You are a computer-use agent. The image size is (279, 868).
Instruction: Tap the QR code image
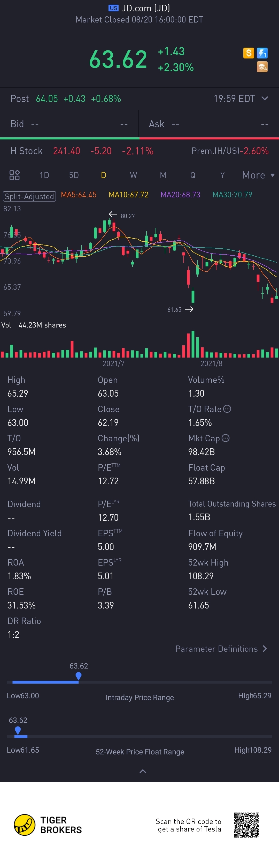pyautogui.click(x=247, y=825)
